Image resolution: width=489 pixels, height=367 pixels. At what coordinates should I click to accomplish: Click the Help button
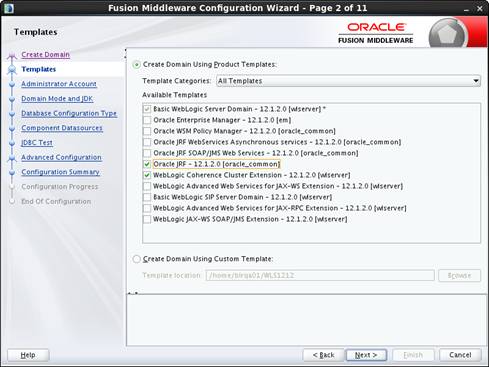(28, 355)
